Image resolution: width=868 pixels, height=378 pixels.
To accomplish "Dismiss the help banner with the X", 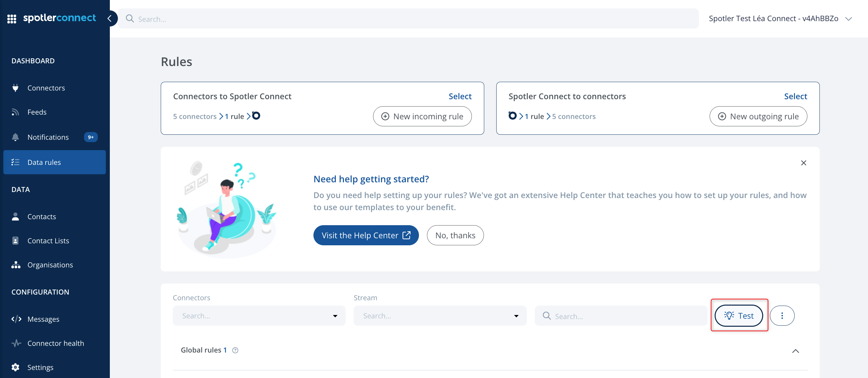I will (x=804, y=163).
